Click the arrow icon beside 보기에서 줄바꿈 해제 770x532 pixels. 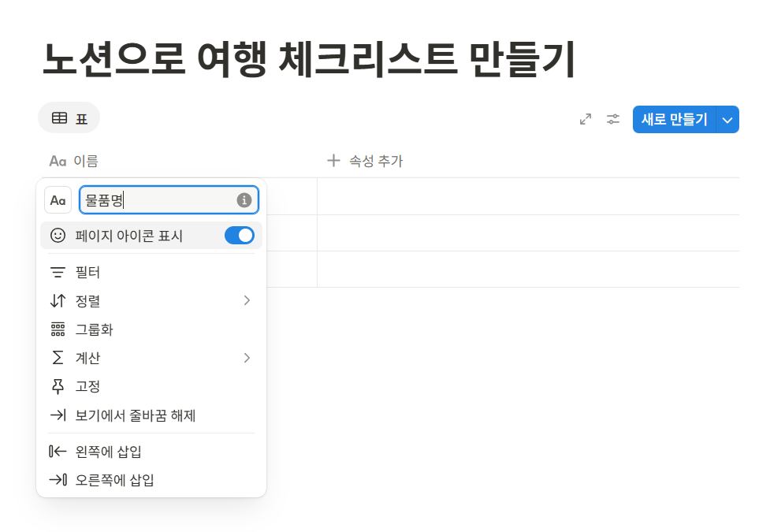58,415
